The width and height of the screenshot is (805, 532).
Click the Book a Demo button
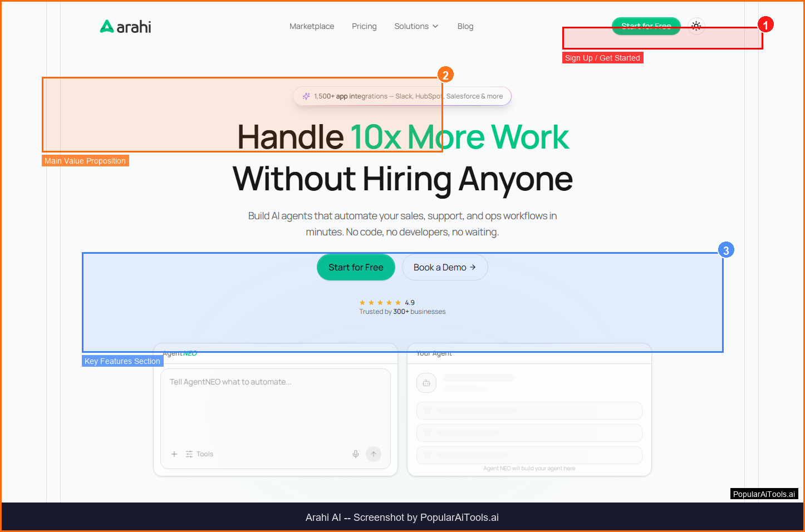click(x=444, y=268)
